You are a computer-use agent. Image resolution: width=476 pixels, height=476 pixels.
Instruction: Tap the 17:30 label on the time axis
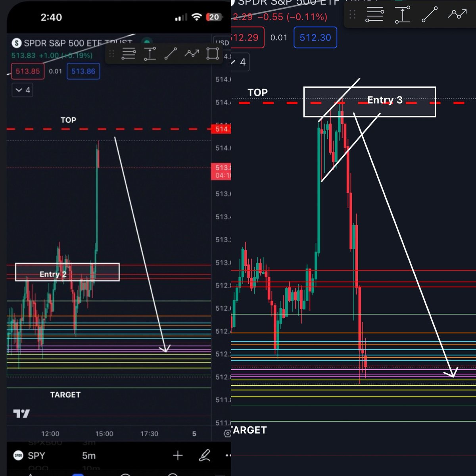pos(149,434)
